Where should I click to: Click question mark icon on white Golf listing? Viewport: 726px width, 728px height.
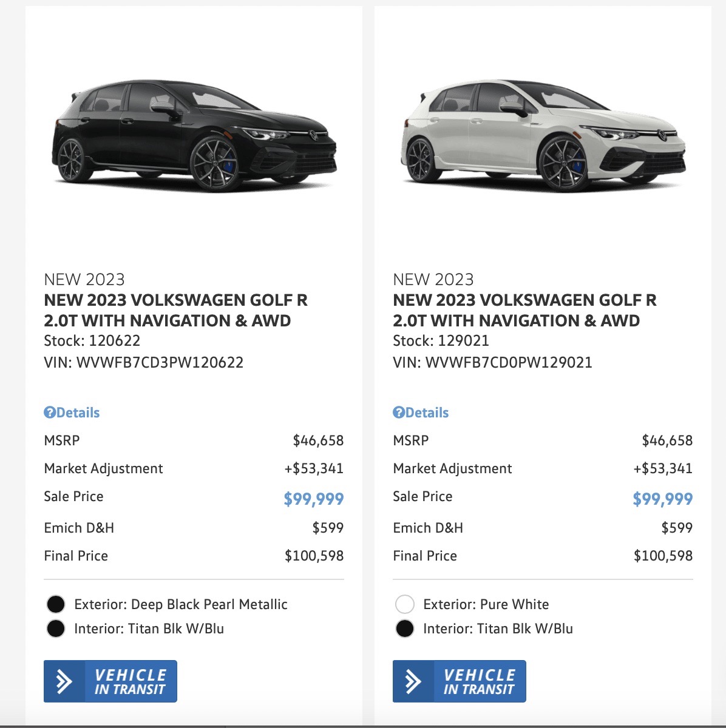pos(399,413)
